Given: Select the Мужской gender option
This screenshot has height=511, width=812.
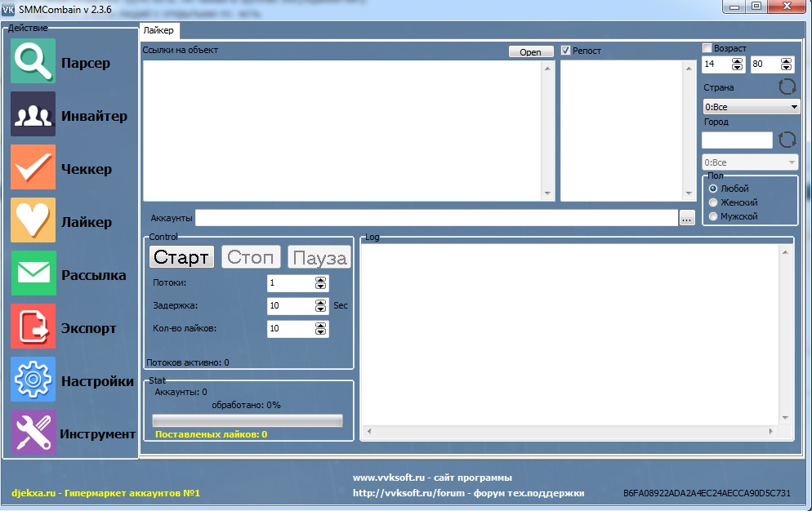Looking at the screenshot, I should [713, 216].
